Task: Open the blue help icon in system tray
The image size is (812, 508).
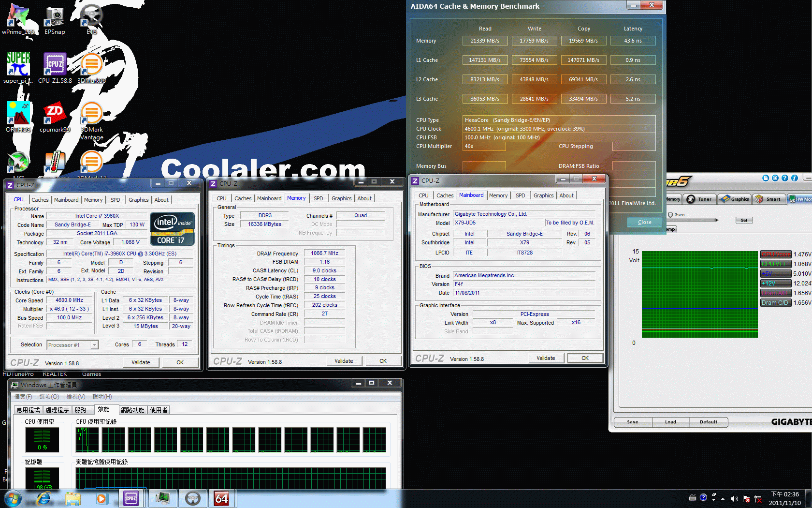Action: [x=703, y=497]
